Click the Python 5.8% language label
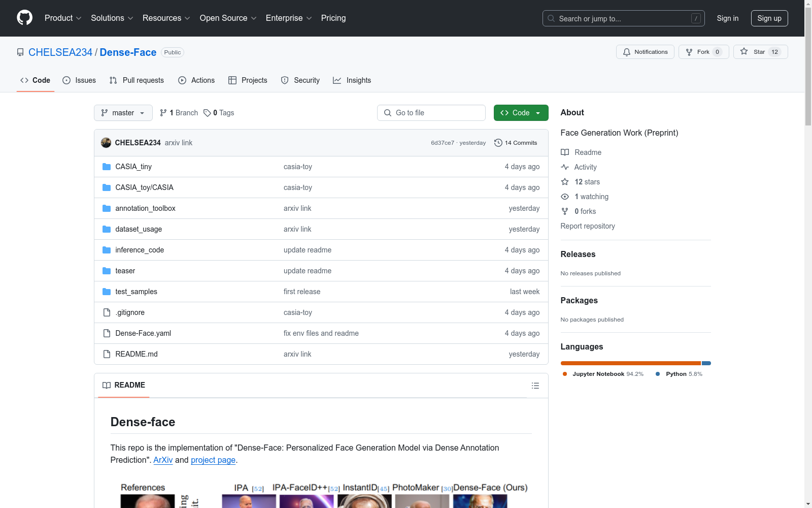Image resolution: width=812 pixels, height=508 pixels. point(679,374)
